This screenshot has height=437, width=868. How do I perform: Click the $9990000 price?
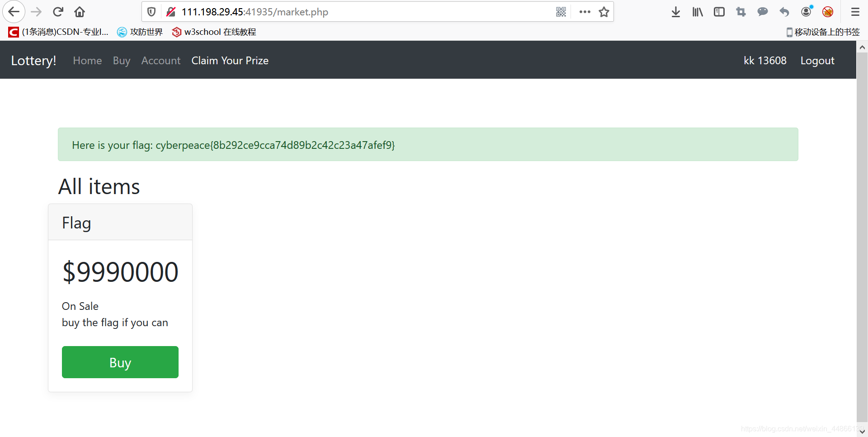pyautogui.click(x=120, y=272)
